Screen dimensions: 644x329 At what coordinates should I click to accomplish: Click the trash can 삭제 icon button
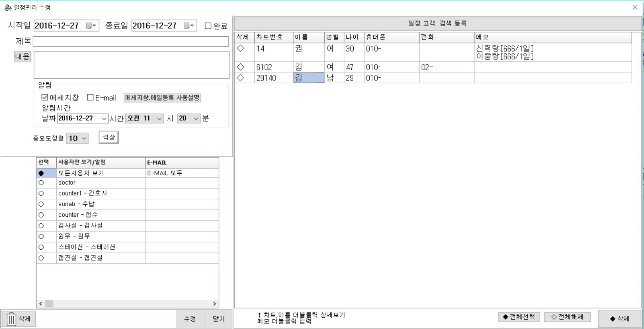pos(19,319)
